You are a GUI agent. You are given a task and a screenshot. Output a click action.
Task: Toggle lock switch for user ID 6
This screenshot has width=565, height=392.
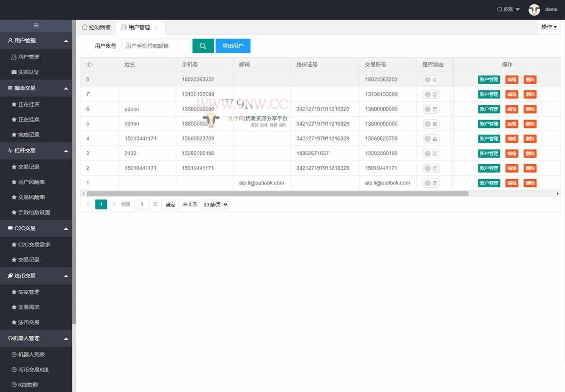point(431,109)
